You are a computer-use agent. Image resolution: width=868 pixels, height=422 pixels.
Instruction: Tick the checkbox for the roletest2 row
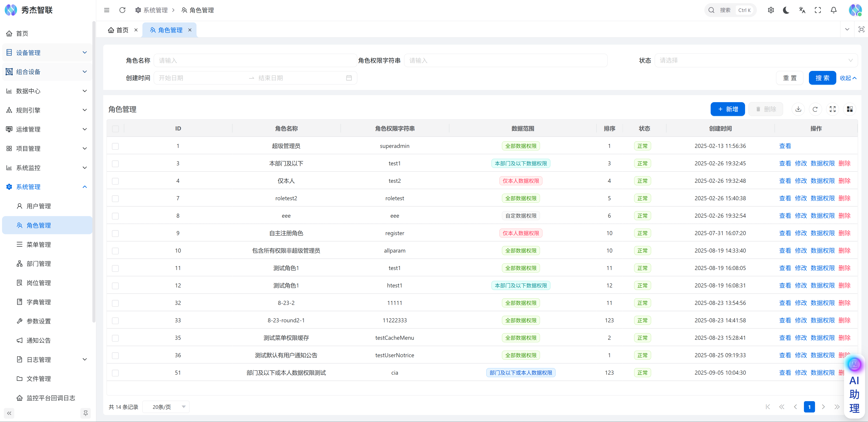[116, 198]
